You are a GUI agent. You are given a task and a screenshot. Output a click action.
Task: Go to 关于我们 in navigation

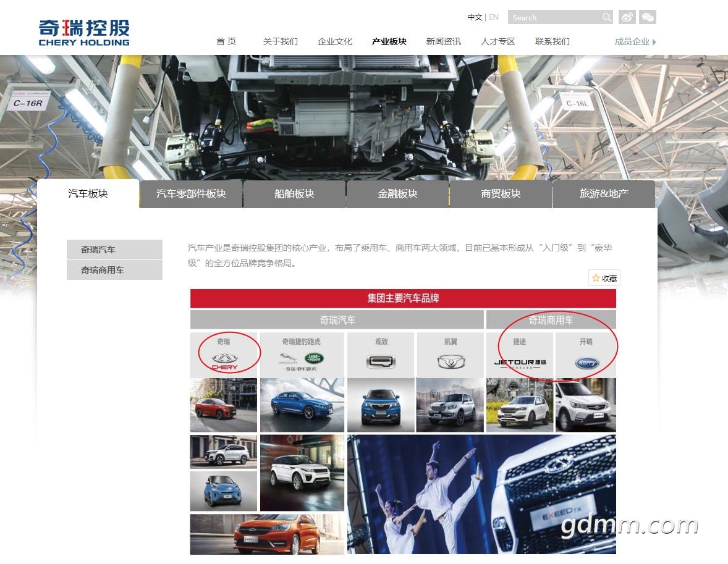(x=280, y=41)
